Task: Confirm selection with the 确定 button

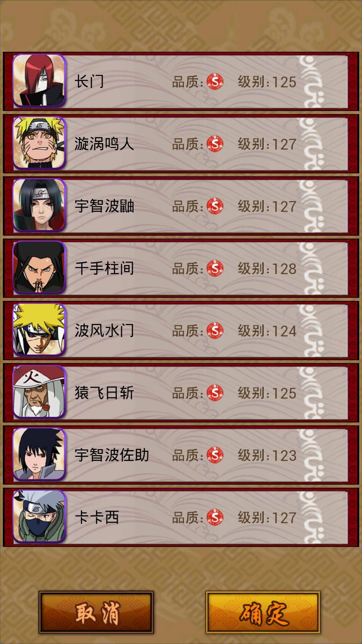Action: click(x=263, y=612)
